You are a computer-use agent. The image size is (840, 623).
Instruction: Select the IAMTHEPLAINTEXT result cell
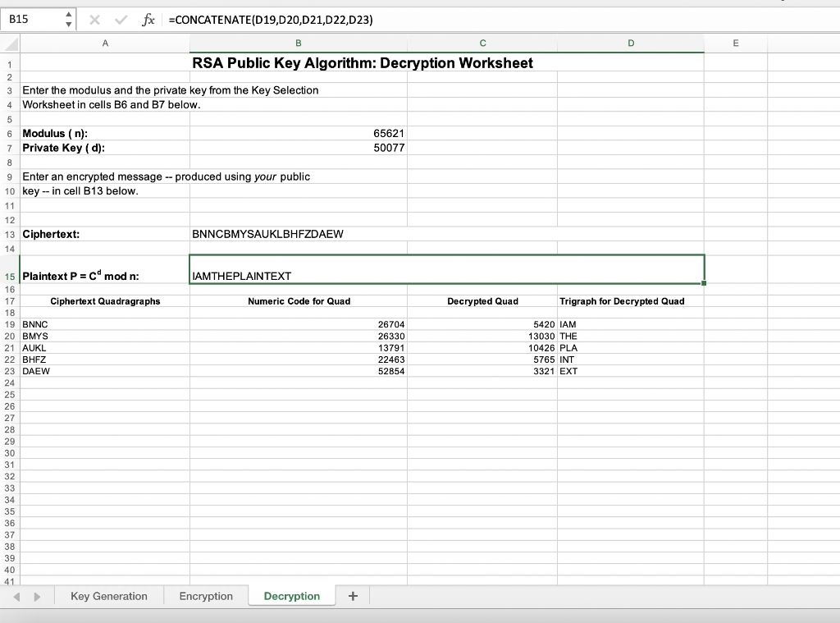click(328, 276)
